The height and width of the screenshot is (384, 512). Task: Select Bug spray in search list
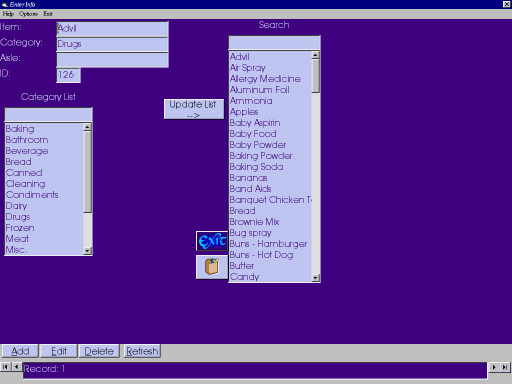pos(270,233)
